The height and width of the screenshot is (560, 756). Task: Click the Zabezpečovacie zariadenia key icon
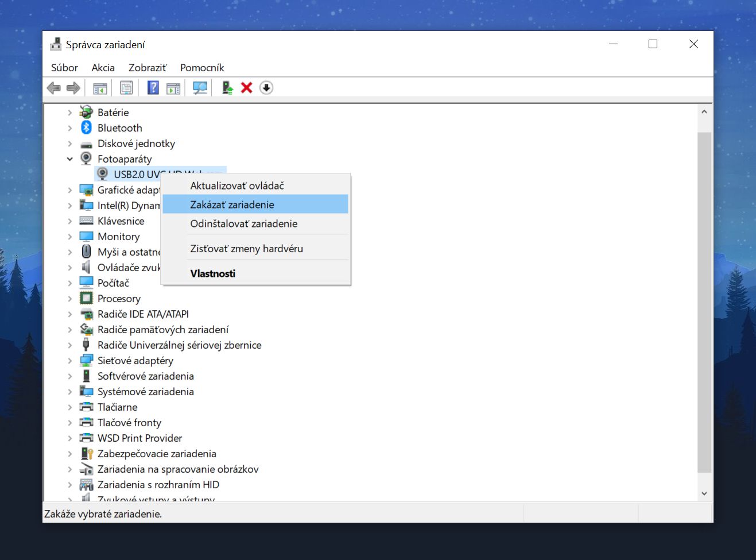tap(86, 454)
